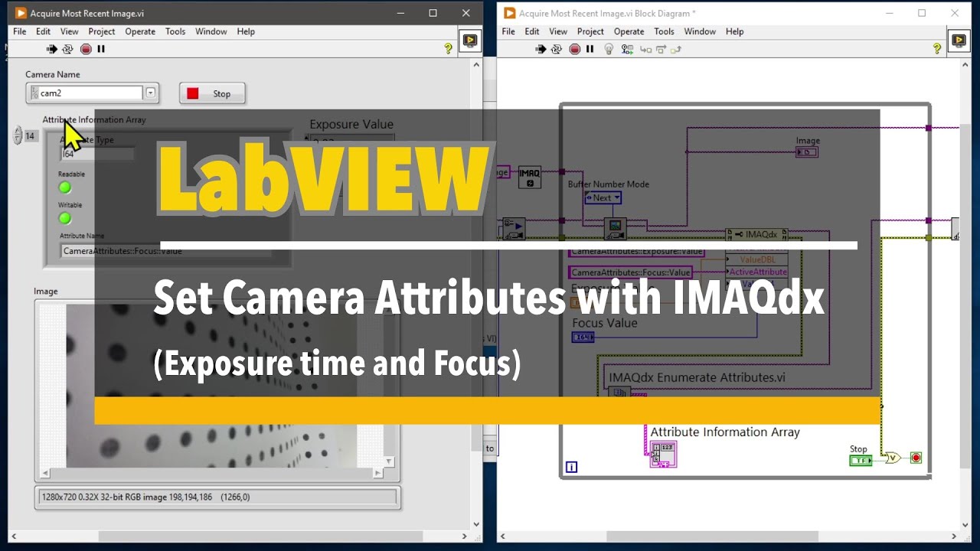This screenshot has width=980, height=551.
Task: Click the IMAQ create node on the diagram
Action: tap(529, 178)
